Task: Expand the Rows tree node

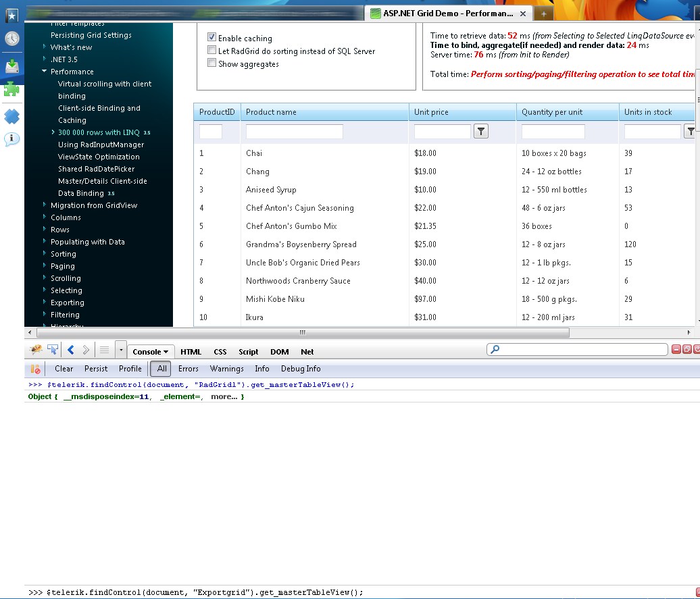Action: coord(44,228)
